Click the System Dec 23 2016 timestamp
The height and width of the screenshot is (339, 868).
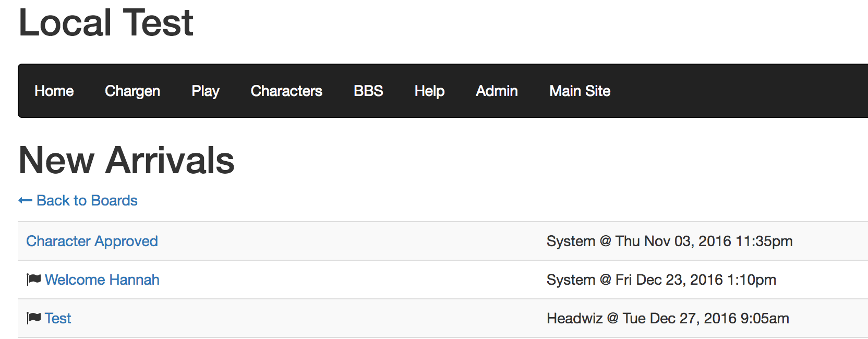pos(661,280)
